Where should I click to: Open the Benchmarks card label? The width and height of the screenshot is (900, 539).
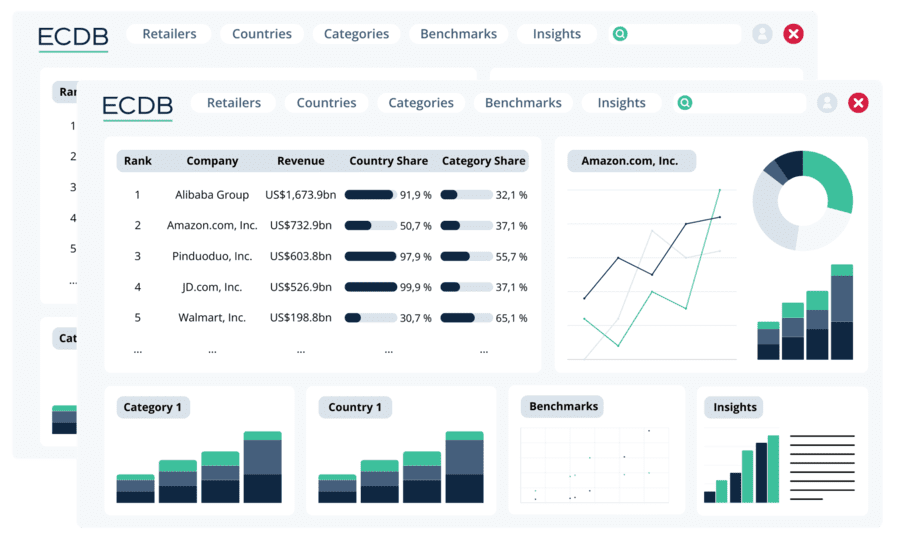[x=563, y=406]
